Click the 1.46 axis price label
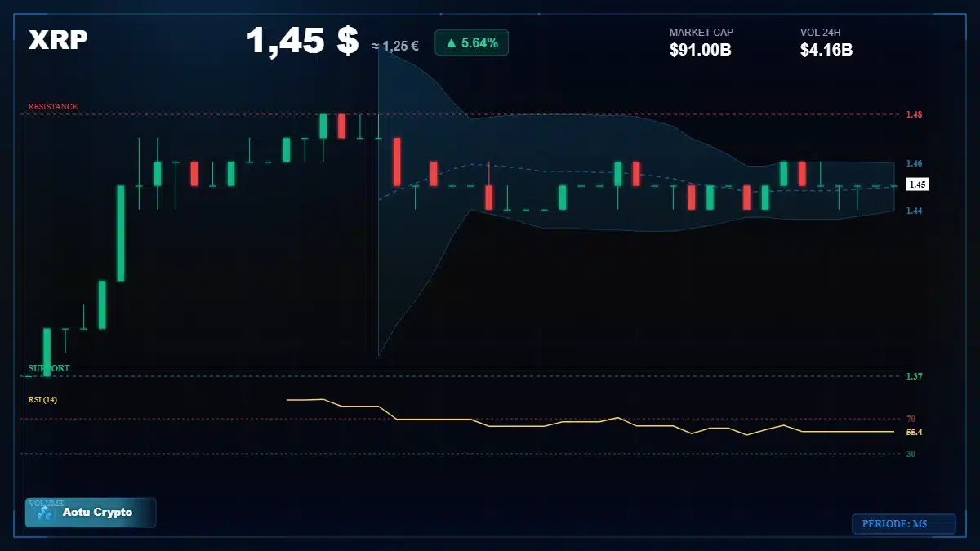980x551 pixels. click(914, 163)
